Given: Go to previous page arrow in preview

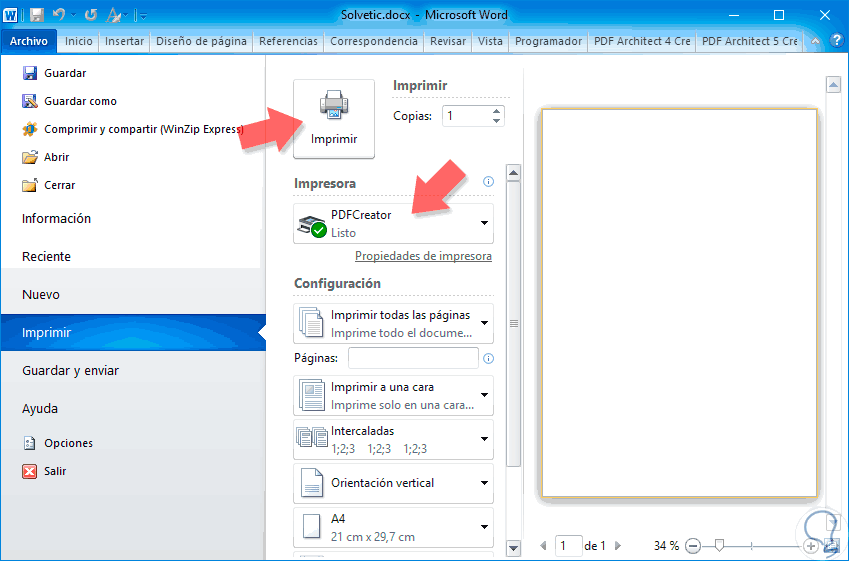Looking at the screenshot, I should (x=544, y=546).
